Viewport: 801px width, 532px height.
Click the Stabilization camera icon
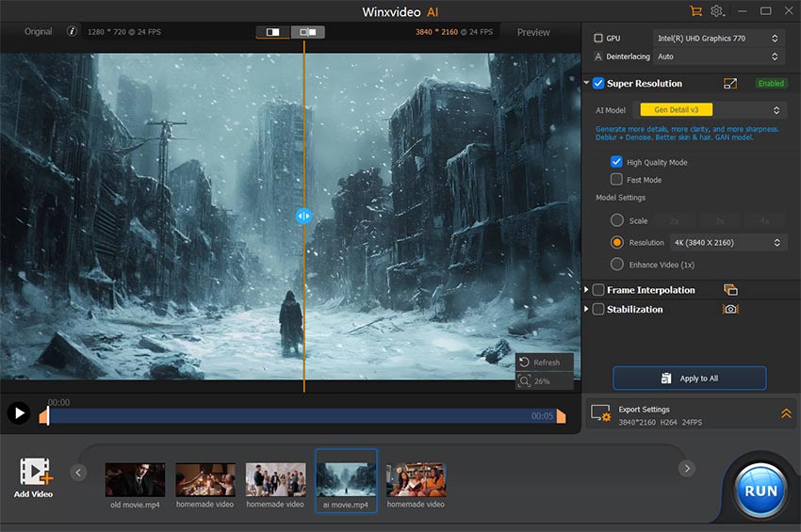(730, 309)
